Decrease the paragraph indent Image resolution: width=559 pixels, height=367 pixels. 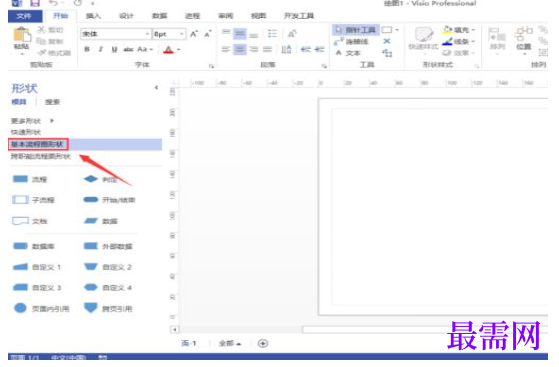(306, 49)
